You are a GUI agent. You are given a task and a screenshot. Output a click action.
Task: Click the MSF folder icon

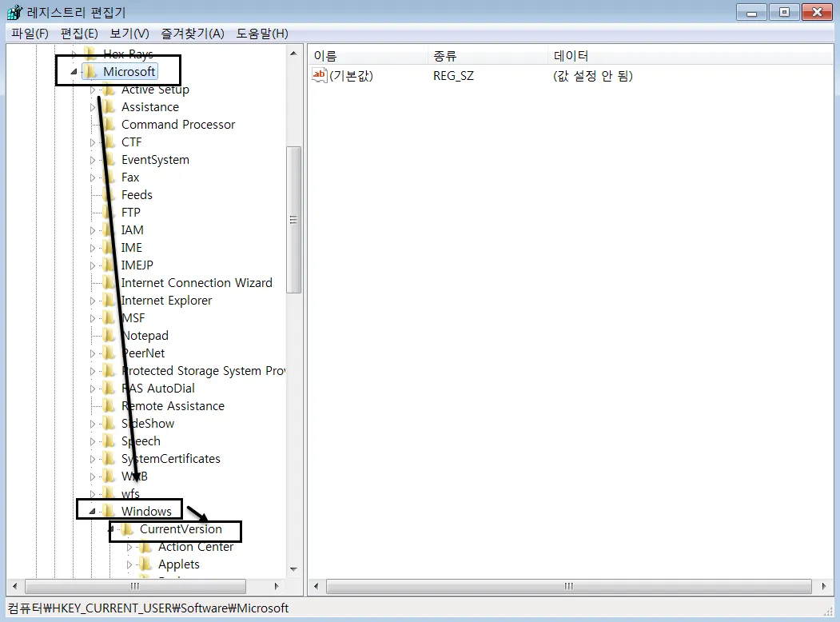click(x=109, y=318)
